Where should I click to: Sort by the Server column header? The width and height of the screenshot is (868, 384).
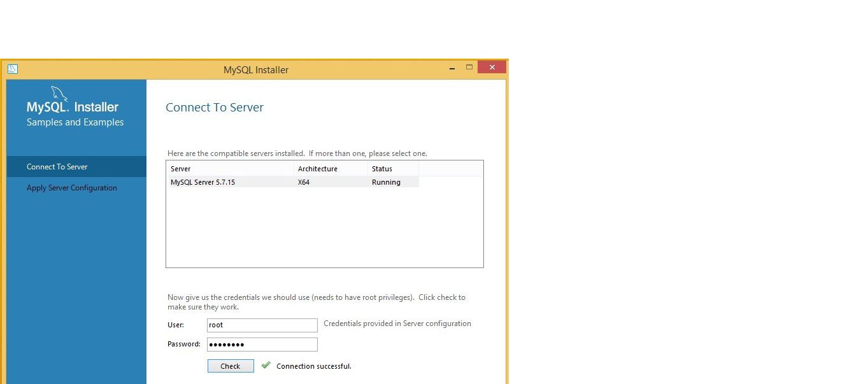(229, 169)
